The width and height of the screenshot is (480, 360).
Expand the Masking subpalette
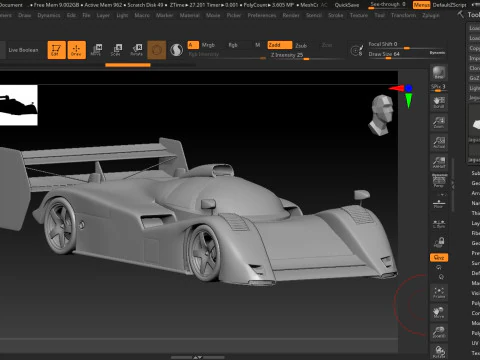[475, 283]
